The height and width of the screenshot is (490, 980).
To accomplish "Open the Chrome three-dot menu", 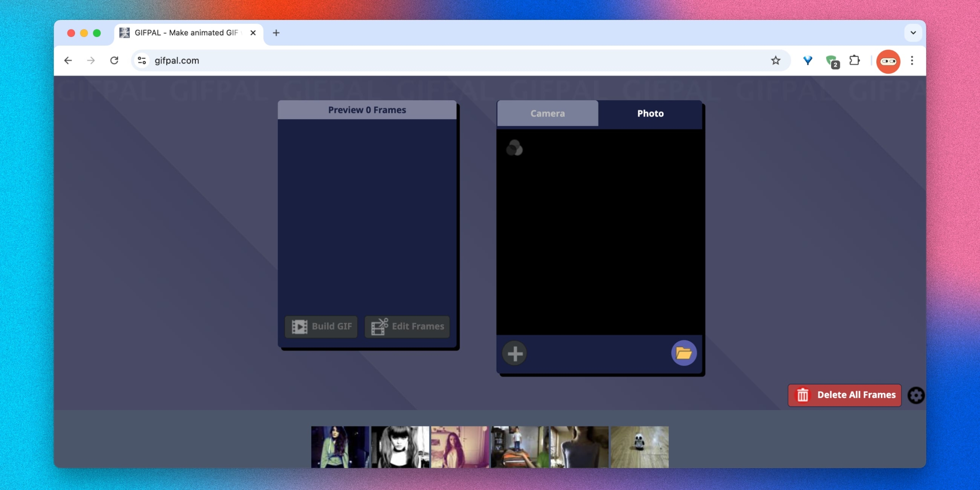I will pyautogui.click(x=912, y=60).
